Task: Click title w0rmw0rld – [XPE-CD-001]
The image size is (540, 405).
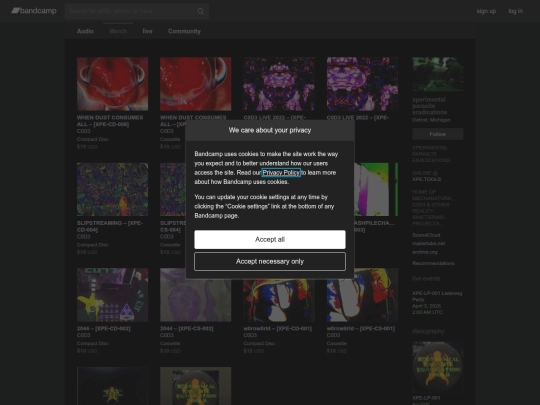Action: [278, 329]
